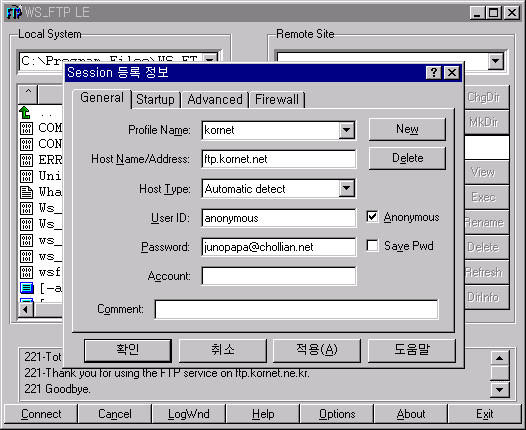This screenshot has width=526, height=430.
Task: Apply changes with 적용(A) button
Action: click(x=317, y=350)
